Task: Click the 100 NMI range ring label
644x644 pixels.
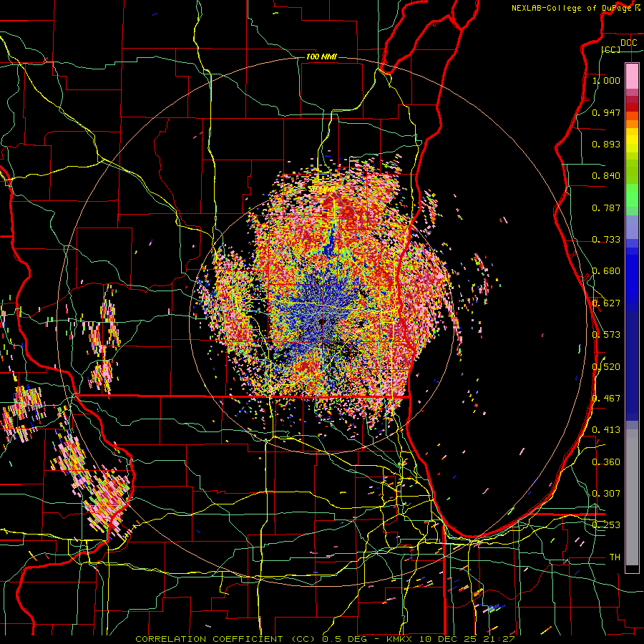Action: click(x=321, y=57)
